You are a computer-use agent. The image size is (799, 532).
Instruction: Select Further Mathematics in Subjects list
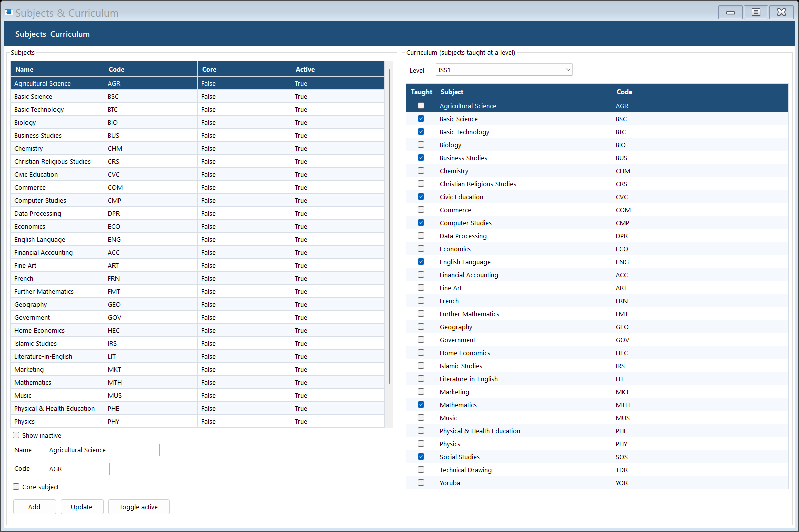pyautogui.click(x=197, y=291)
